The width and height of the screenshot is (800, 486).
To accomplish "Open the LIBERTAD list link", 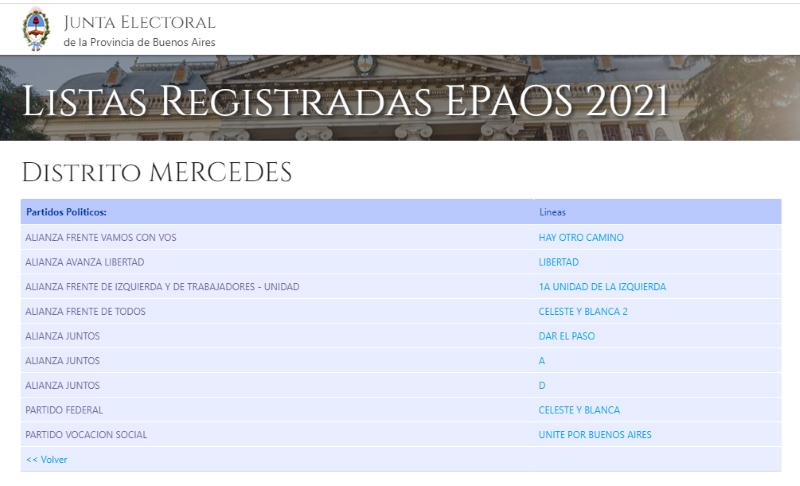I will [x=558, y=262].
